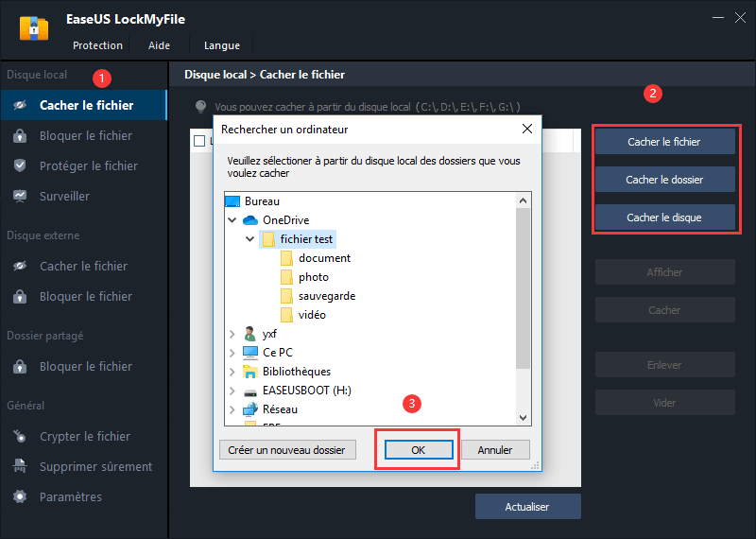Viewport: 756px width, 539px height.
Task: Click monitor icon next to Surveiller
Action: pos(20,196)
